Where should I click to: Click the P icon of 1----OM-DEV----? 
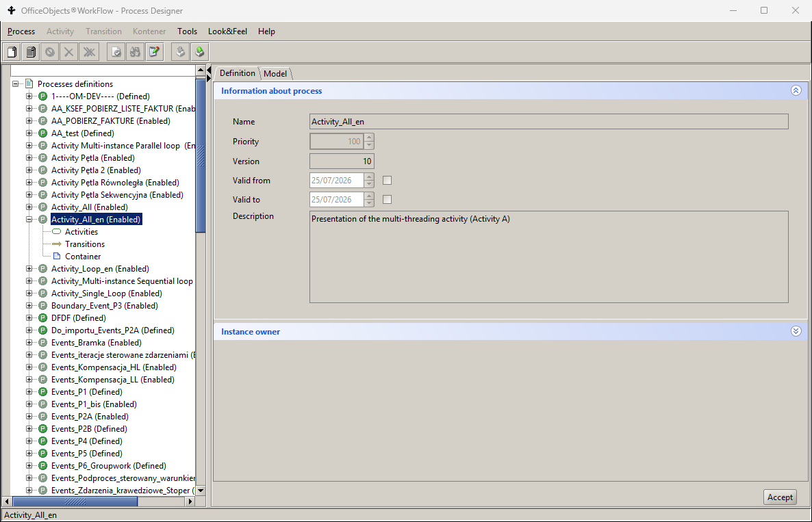tap(43, 96)
